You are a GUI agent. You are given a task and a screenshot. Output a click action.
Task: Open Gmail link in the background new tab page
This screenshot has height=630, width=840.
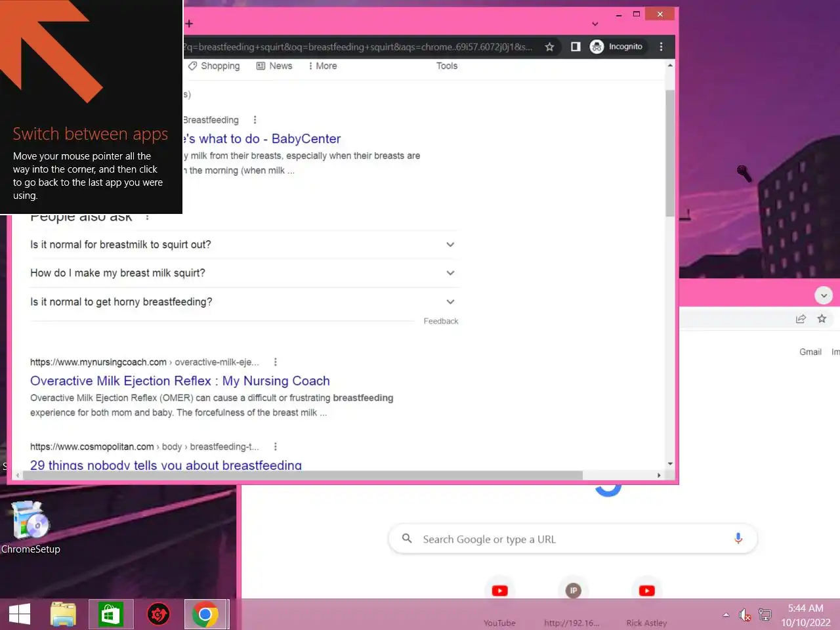[x=810, y=352]
